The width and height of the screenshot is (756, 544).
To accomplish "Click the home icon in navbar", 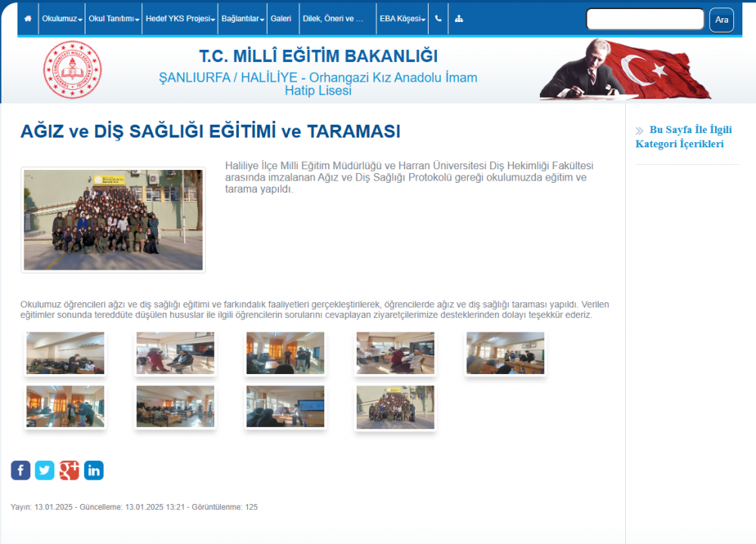I will coord(28,19).
